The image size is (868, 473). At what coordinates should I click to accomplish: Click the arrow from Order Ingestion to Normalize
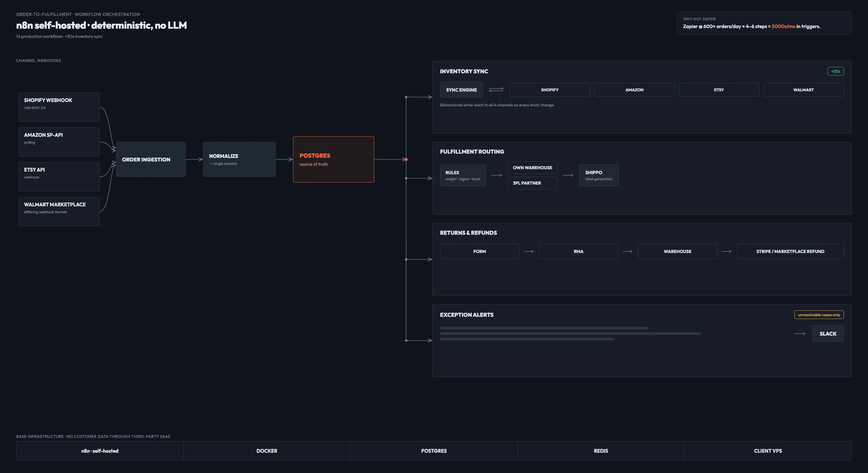coord(194,159)
